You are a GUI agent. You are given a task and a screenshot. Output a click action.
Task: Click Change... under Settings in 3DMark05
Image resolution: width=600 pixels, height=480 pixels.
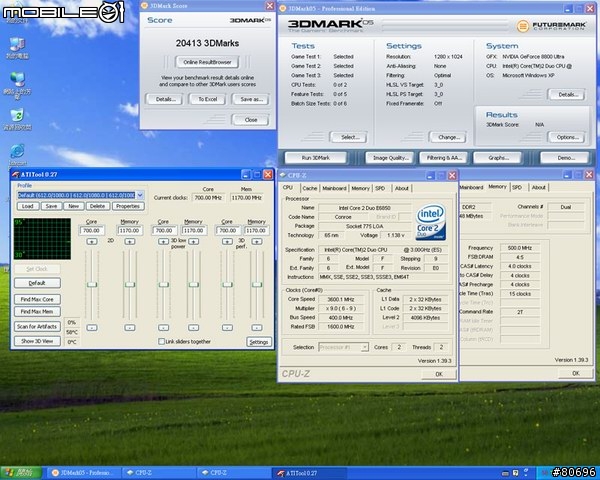(x=448, y=137)
